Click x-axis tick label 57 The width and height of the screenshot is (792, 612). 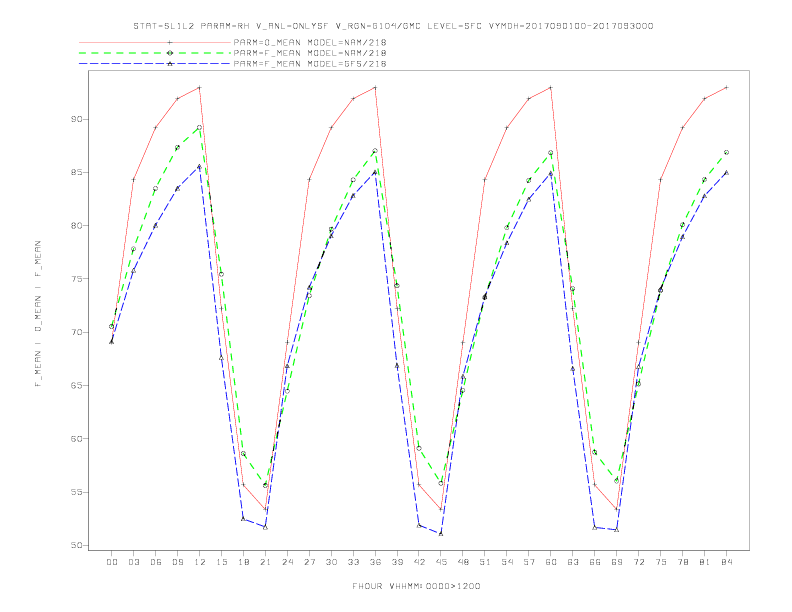click(x=529, y=562)
